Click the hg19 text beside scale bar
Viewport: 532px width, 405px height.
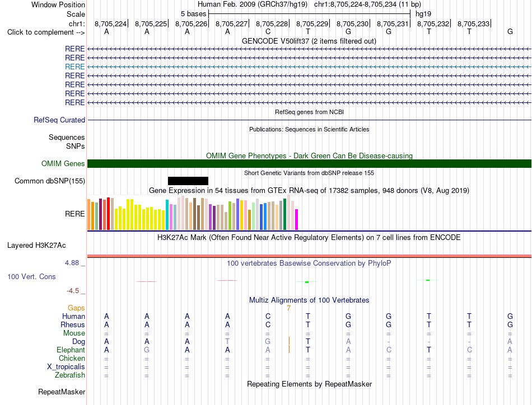423,14
